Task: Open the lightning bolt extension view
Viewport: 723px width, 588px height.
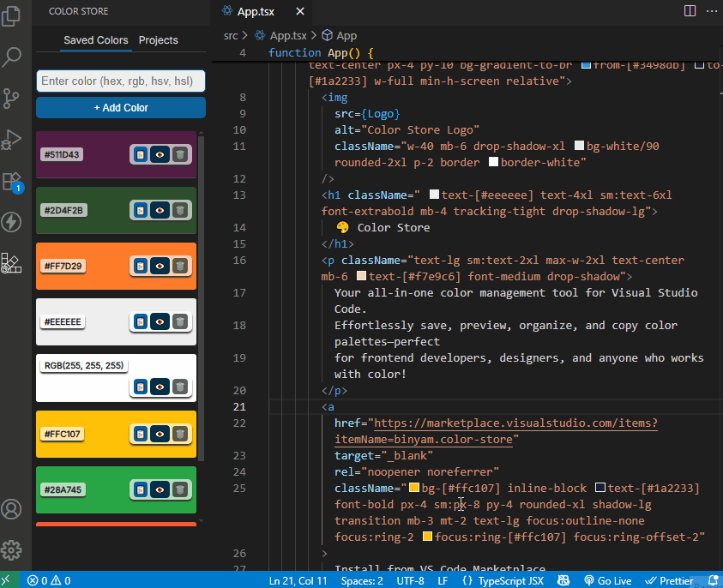Action: [11, 222]
